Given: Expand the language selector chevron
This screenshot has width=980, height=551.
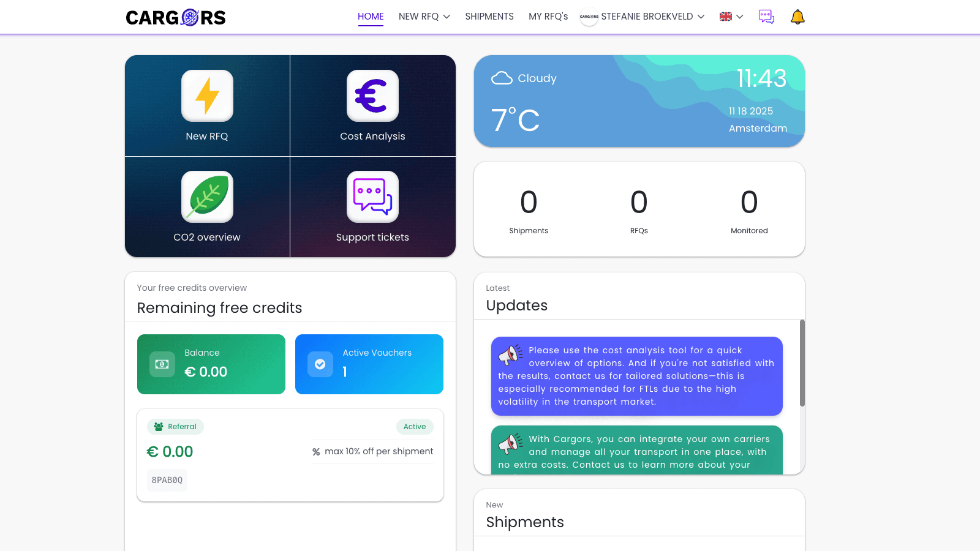Looking at the screenshot, I should tap(740, 17).
